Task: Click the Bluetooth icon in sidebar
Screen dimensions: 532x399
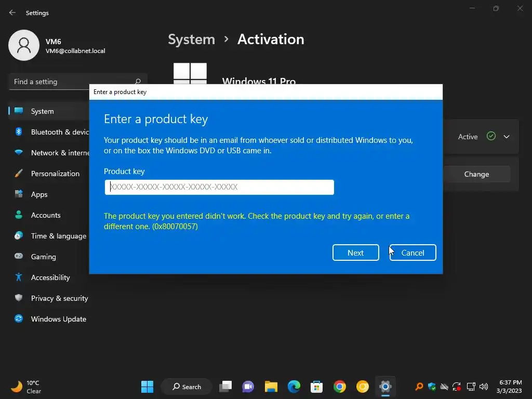Action: [x=19, y=131]
